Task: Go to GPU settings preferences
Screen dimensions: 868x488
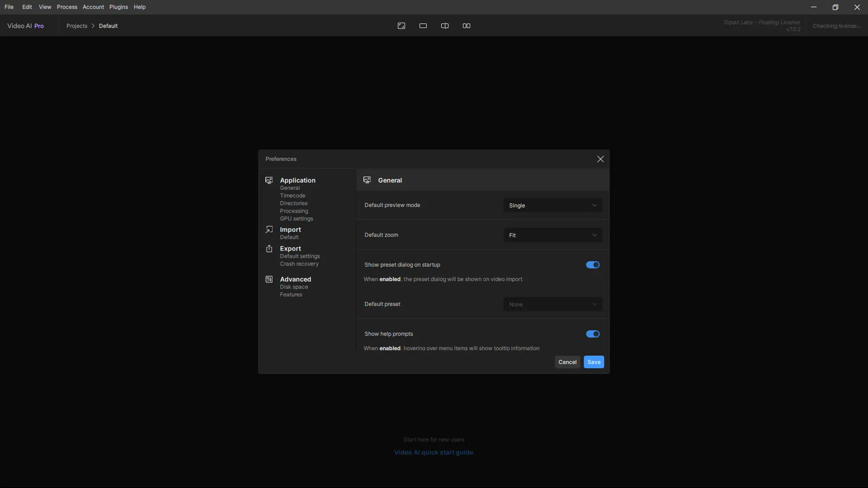Action: tap(296, 219)
